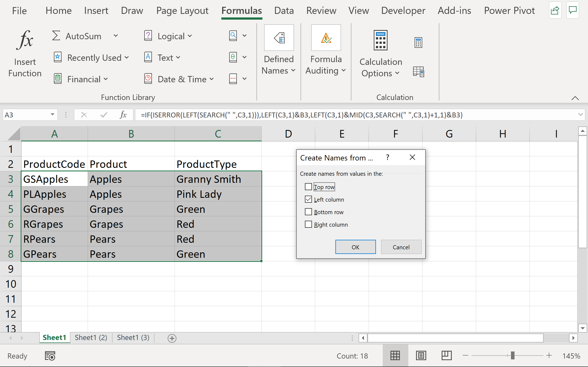
Task: Enable the Top row checkbox
Action: [x=308, y=187]
